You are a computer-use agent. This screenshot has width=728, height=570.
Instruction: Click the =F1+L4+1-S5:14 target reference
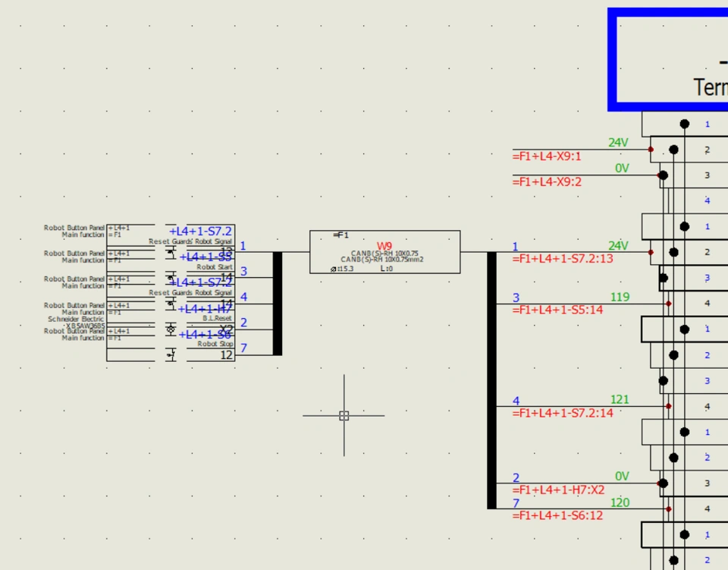pyautogui.click(x=557, y=310)
